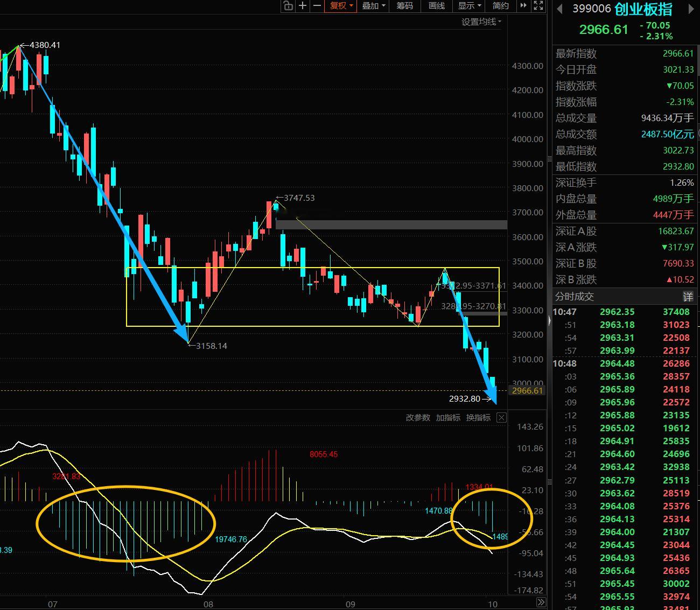Screen dimensions: 700x610
Task: Click the month 08 label on time axis
Action: (208, 604)
